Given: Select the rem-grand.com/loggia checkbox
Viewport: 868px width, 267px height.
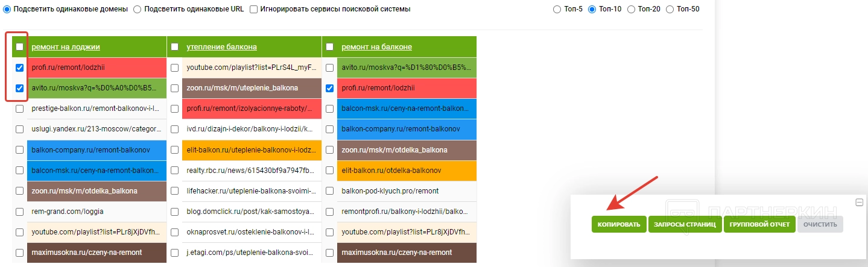Looking at the screenshot, I should click(20, 212).
